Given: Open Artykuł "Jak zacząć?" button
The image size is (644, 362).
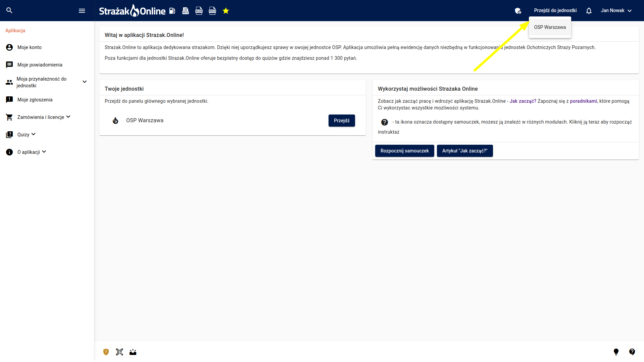Looking at the screenshot, I should (465, 151).
